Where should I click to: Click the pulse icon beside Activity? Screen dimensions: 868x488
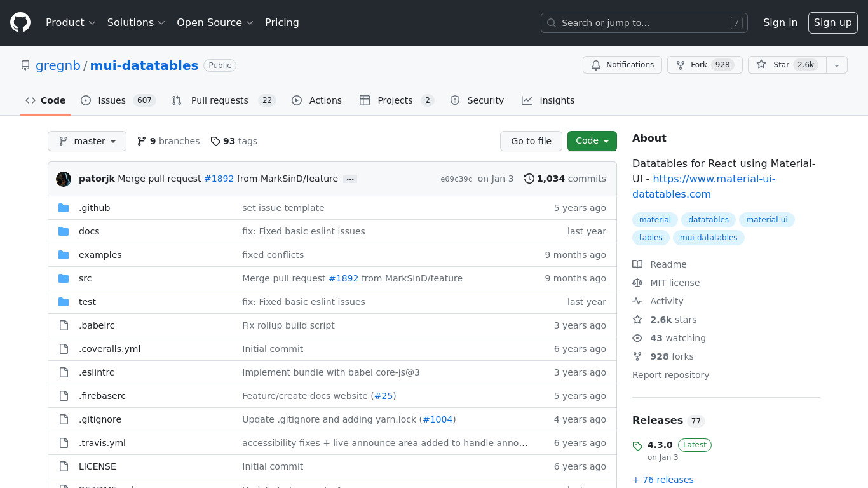point(637,301)
